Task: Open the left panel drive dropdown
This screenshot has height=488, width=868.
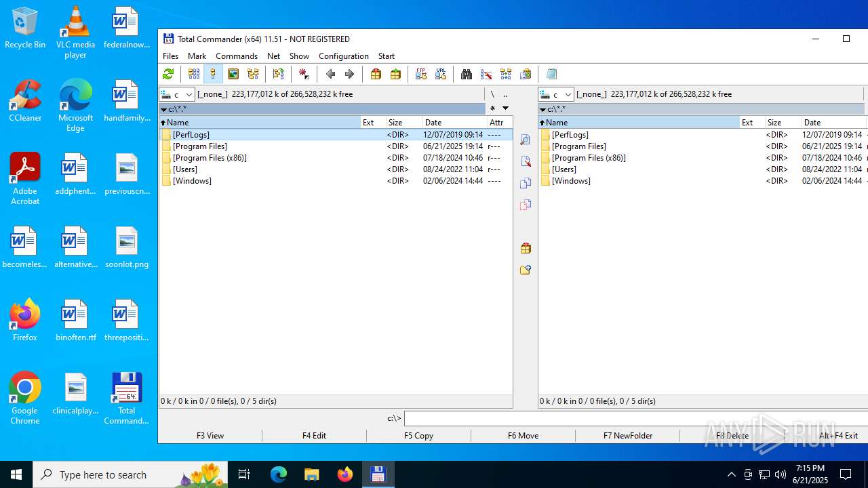Action: 177,94
